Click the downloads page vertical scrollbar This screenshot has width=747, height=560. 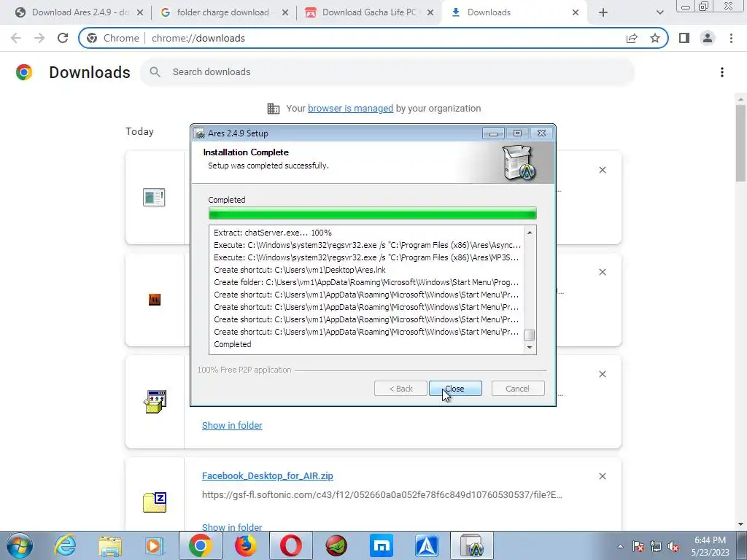click(x=740, y=143)
